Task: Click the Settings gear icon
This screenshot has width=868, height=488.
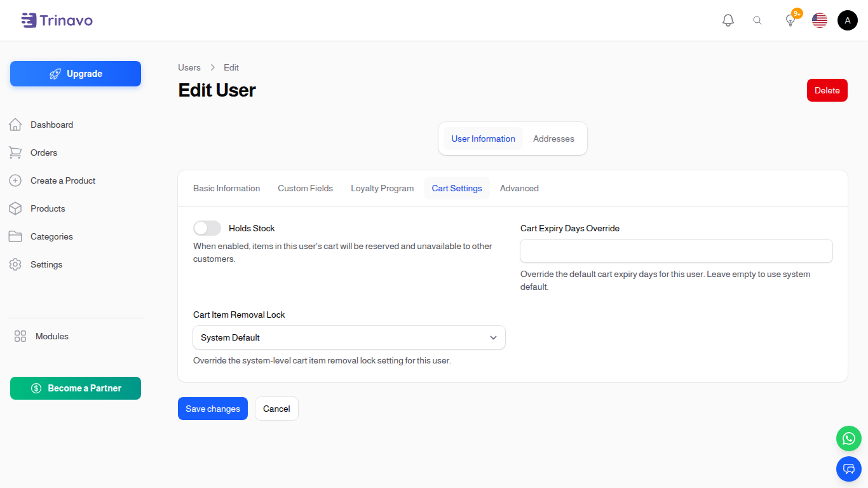Action: 15,264
